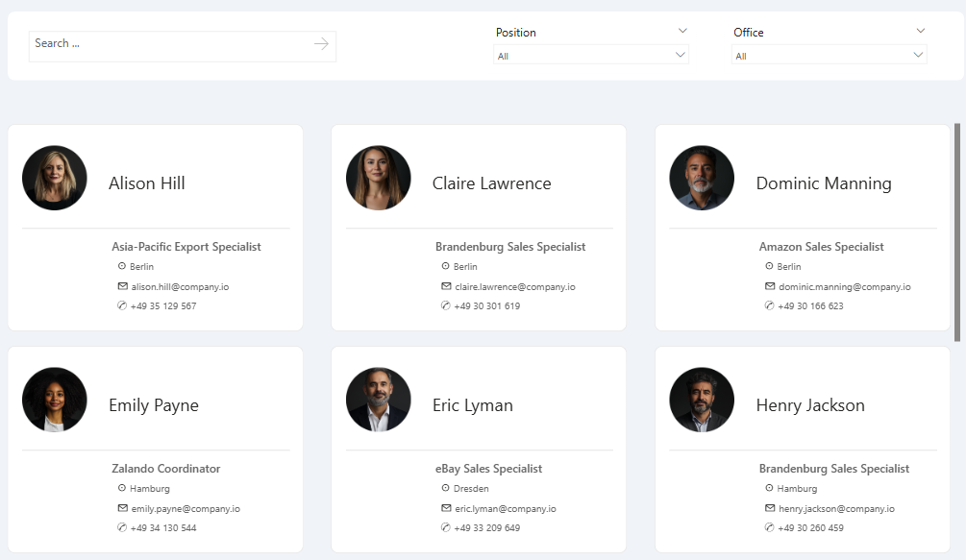Collapse the Position section using its header chevron
This screenshot has width=966, height=560.
(x=682, y=31)
